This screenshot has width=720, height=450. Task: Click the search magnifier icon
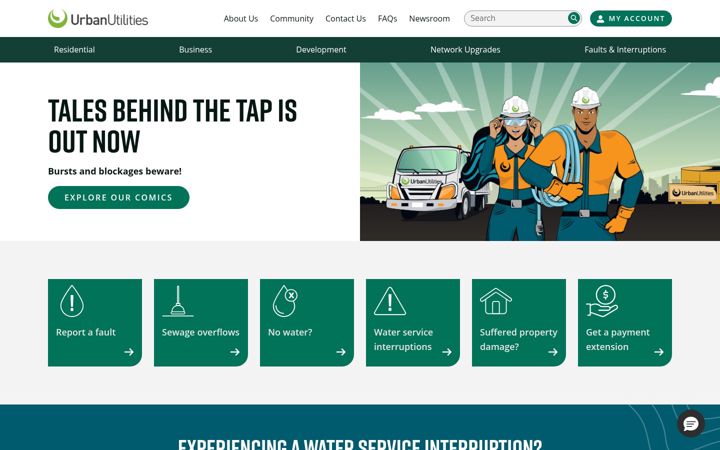pos(574,18)
